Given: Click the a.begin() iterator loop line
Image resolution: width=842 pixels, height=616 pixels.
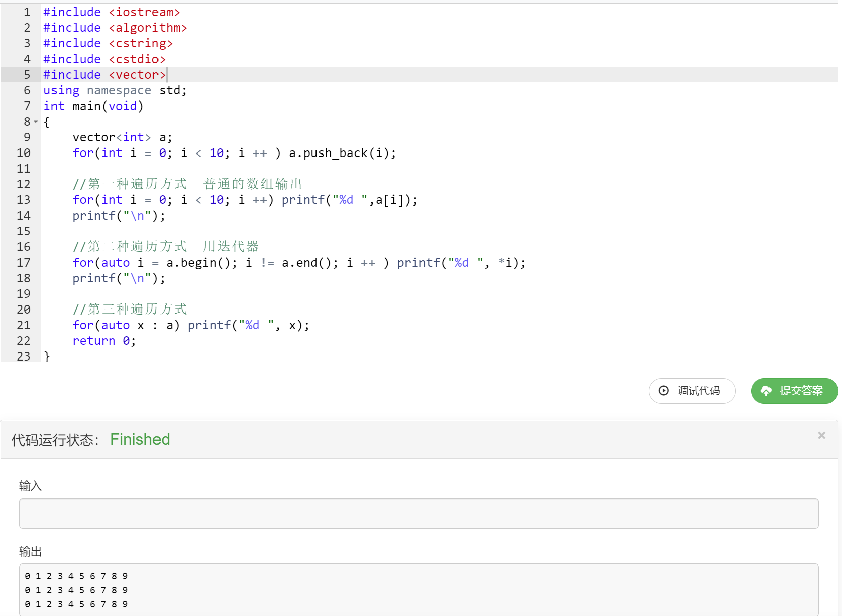Looking at the screenshot, I should (299, 263).
